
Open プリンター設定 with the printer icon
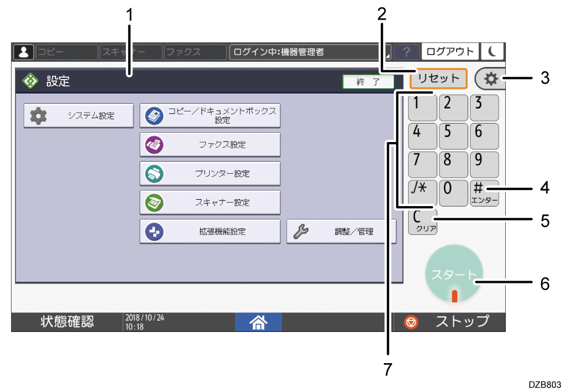tap(210, 173)
